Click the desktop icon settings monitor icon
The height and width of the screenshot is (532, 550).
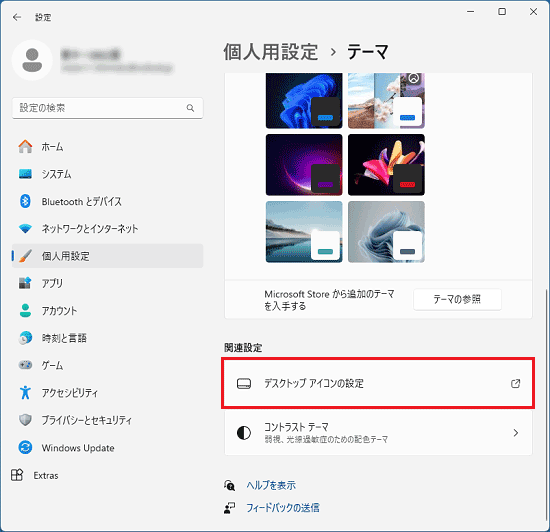[x=244, y=384]
